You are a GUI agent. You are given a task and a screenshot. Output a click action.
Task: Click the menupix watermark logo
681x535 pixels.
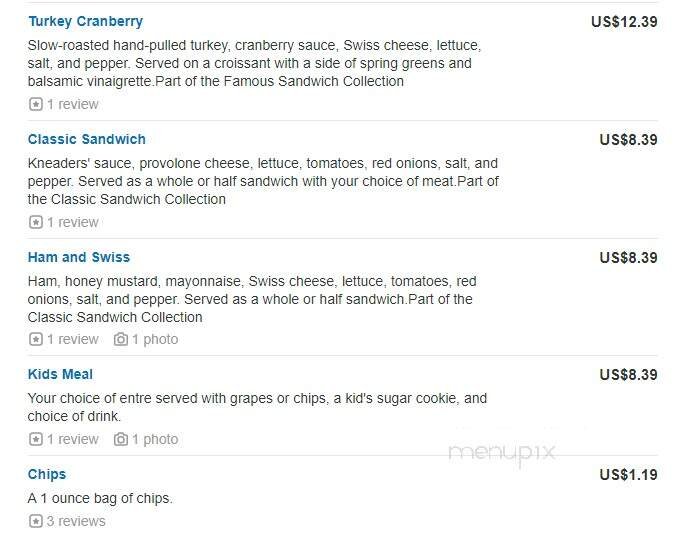[x=501, y=453]
